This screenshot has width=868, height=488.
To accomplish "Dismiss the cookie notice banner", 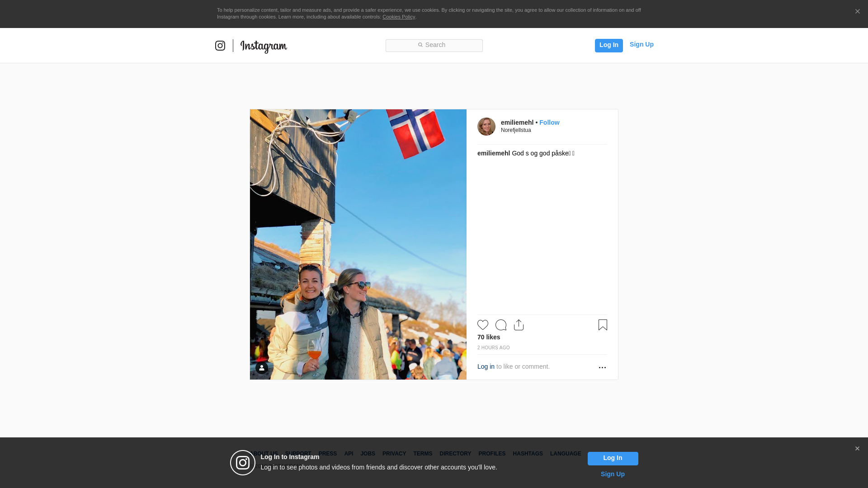I will (x=857, y=12).
